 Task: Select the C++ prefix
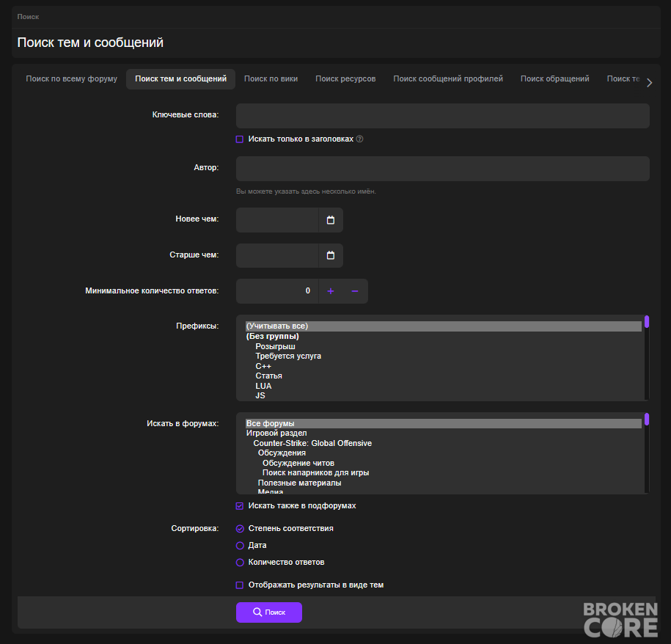pos(444,366)
